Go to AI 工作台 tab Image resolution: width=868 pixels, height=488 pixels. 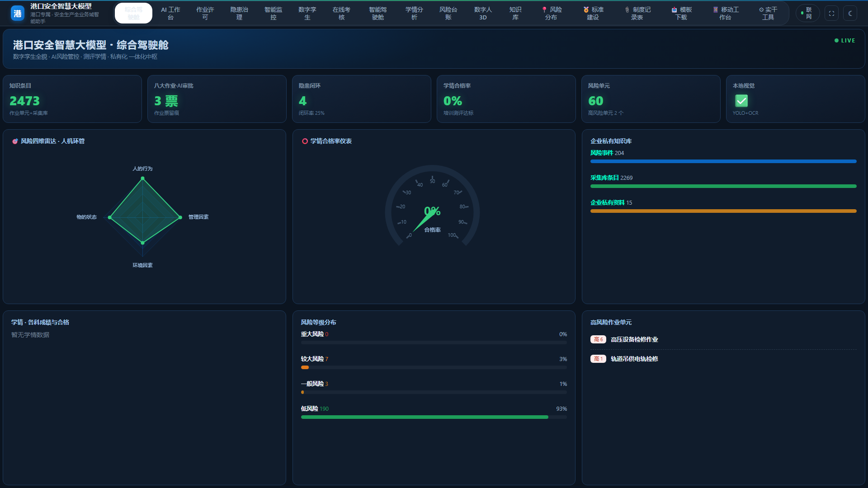tap(170, 14)
